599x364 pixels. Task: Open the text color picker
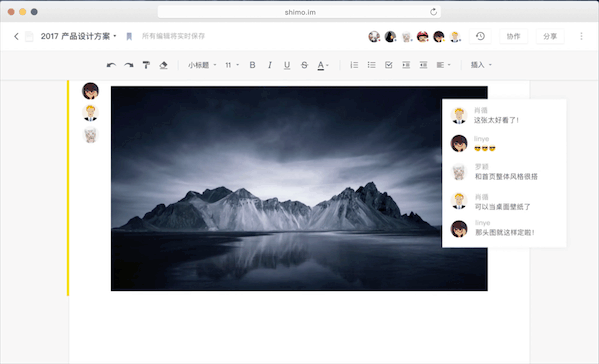(x=323, y=65)
